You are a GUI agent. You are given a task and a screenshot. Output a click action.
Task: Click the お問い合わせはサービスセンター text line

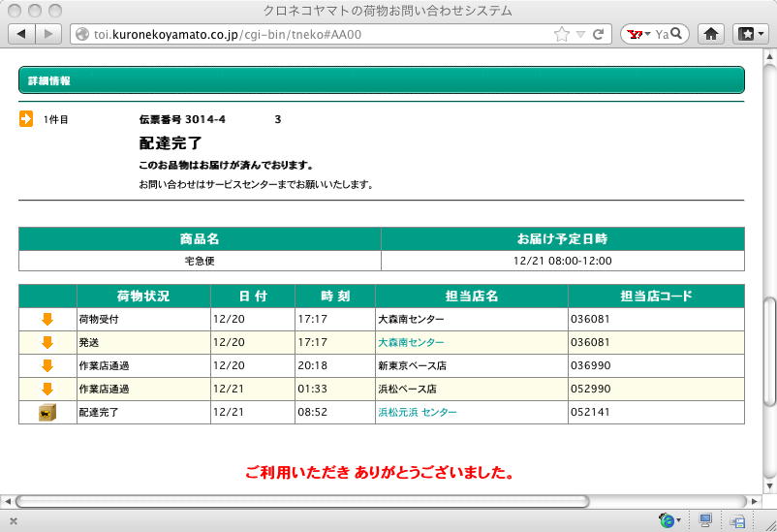[x=256, y=184]
